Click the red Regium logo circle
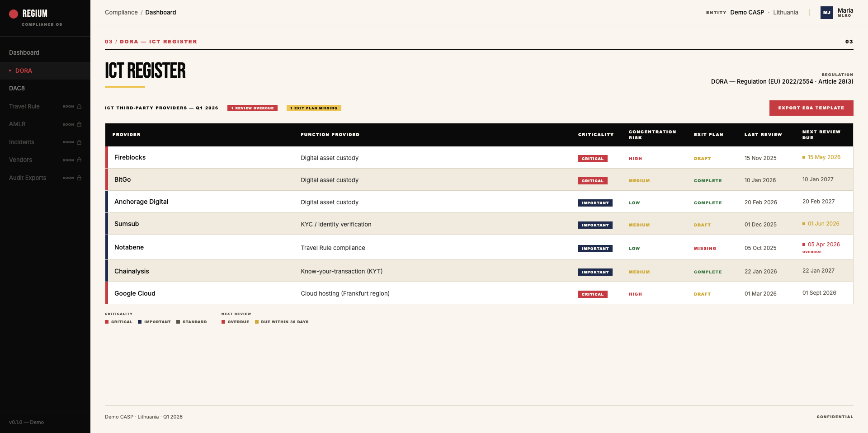Screen dimensions: 868x433 click(14, 14)
